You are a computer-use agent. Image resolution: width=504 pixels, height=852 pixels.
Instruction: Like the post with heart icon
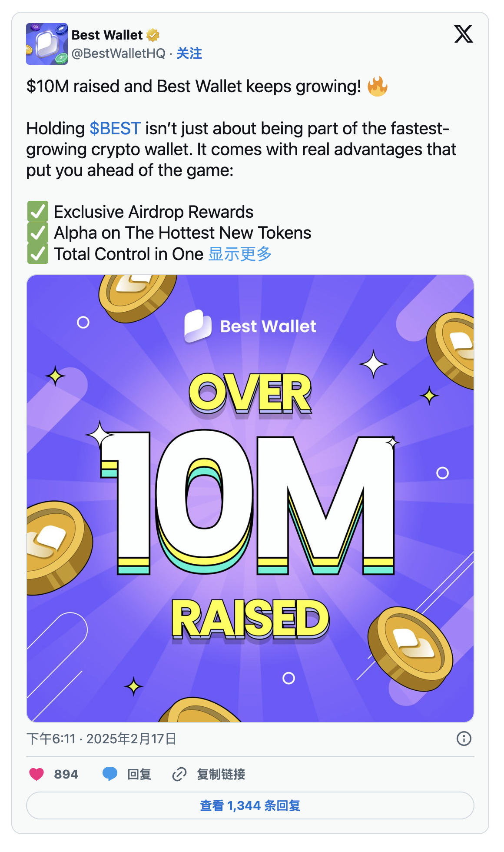(36, 774)
